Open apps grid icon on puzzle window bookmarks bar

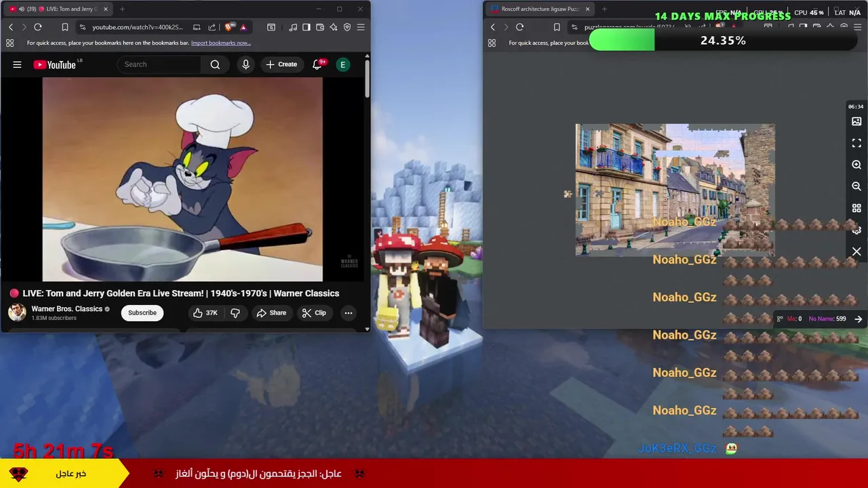(x=492, y=43)
